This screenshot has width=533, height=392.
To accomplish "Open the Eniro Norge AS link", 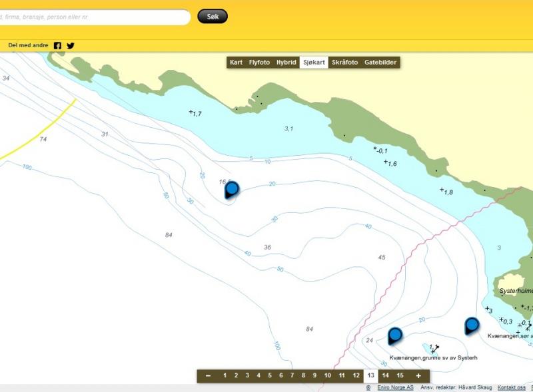I will pyautogui.click(x=396, y=387).
